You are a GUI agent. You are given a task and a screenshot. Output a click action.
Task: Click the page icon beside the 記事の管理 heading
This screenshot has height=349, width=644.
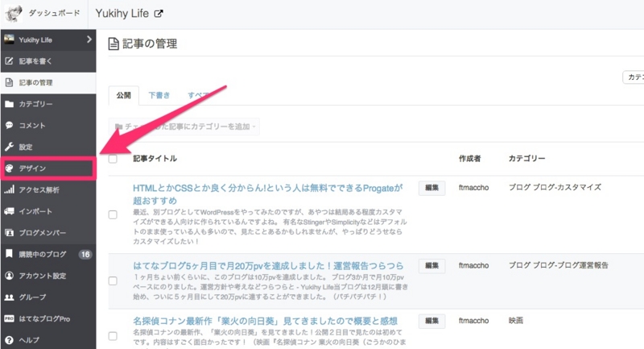click(x=114, y=44)
